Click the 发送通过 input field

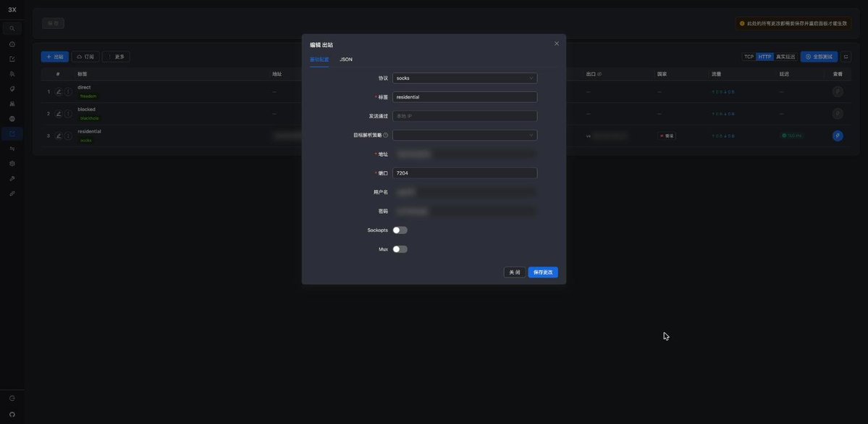click(465, 116)
